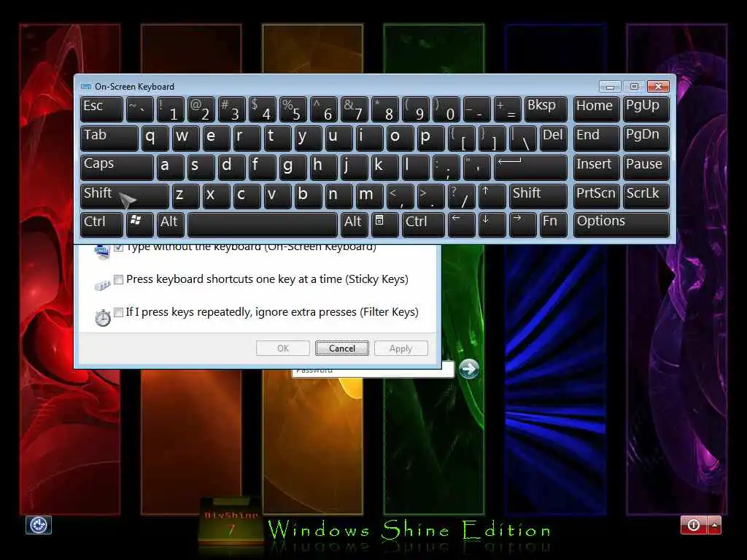Toggle the Caps lock key
747x560 pixels.
coord(117,167)
